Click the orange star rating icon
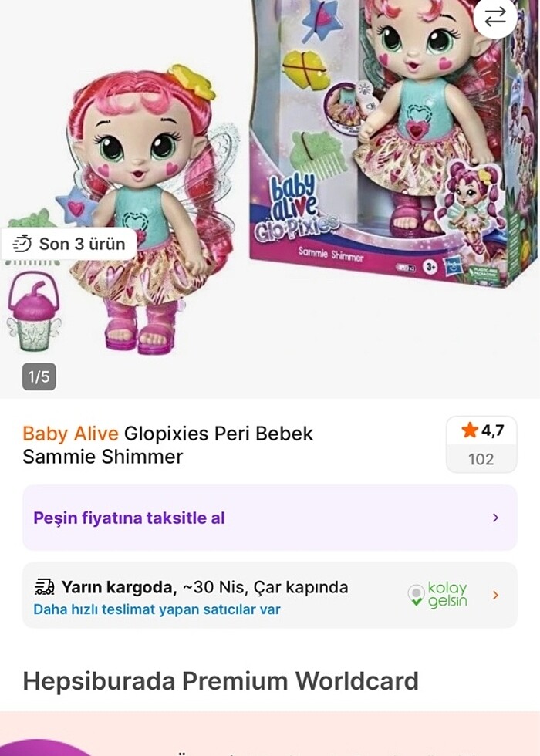Viewport: 540px width, 756px height. tap(470, 430)
